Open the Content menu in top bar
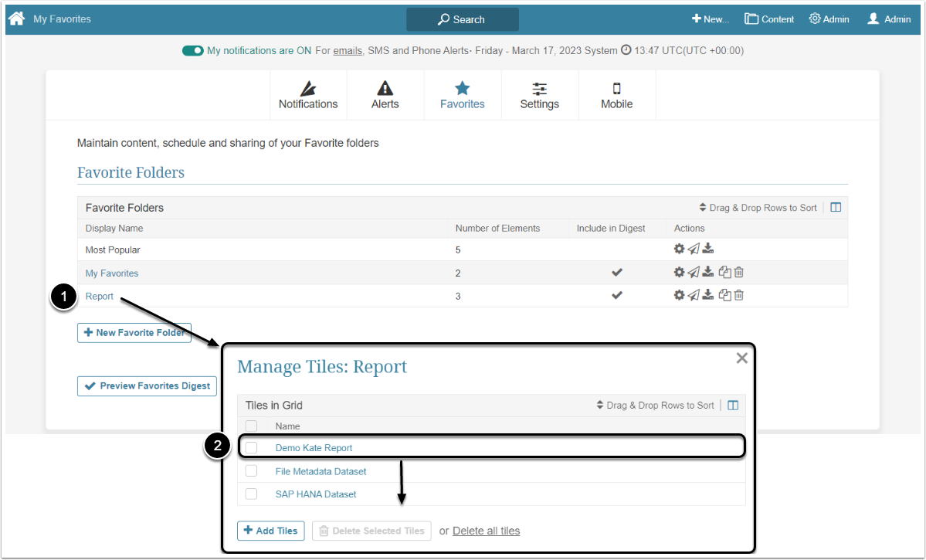The height and width of the screenshot is (560, 926). (x=769, y=19)
